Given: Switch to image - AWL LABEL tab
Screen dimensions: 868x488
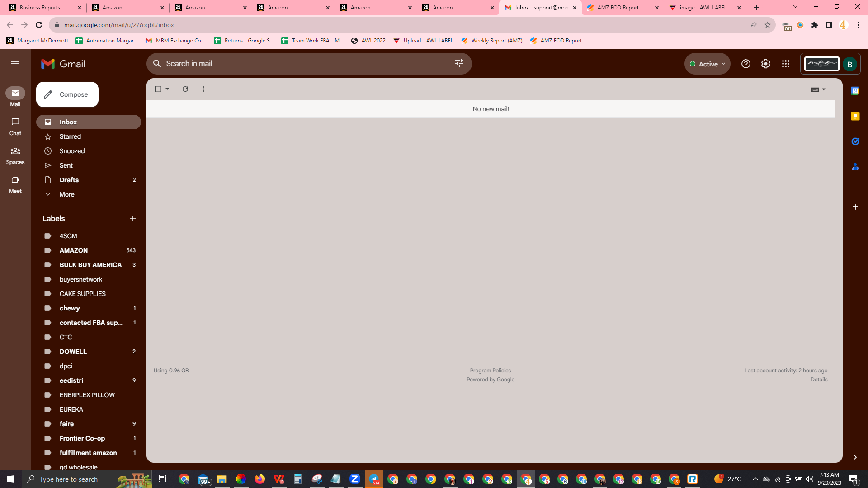Looking at the screenshot, I should point(705,8).
